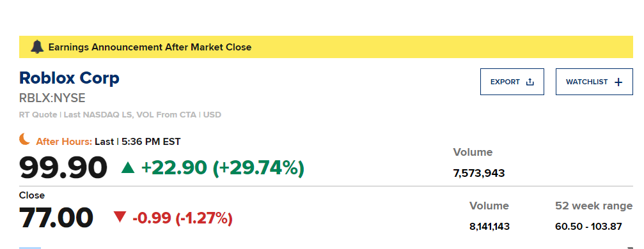The width and height of the screenshot is (644, 249).
Task: Click the plus icon on Watchlist
Action: tap(618, 82)
